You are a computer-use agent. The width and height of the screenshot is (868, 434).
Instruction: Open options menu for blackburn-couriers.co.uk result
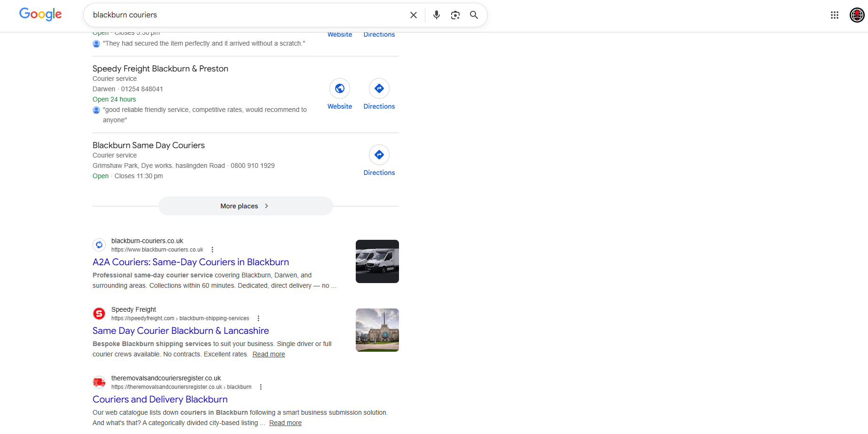point(212,250)
